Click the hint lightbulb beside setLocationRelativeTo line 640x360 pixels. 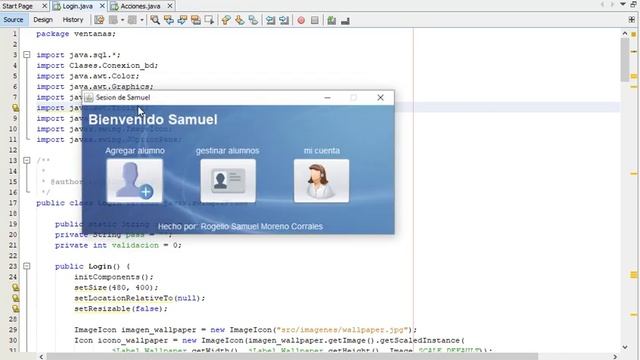coord(15,298)
